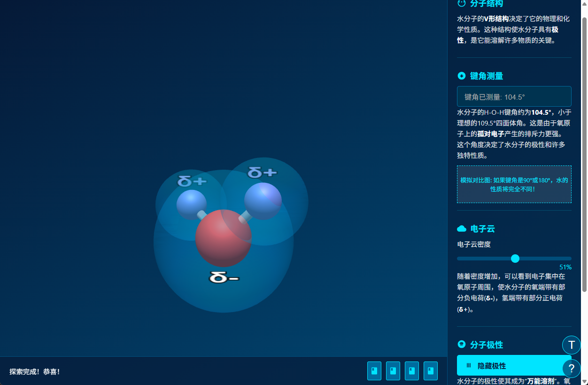Click the 键角已测量: 104.5° display field
The width and height of the screenshot is (588, 385).
coord(514,96)
